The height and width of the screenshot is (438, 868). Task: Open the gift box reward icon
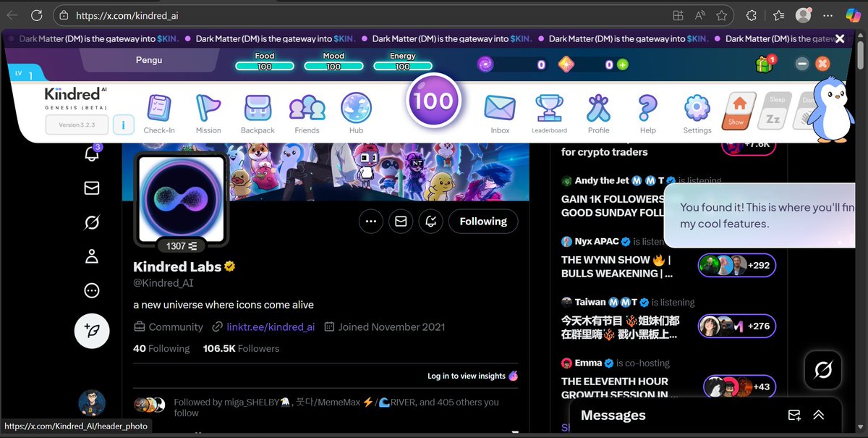[x=765, y=64]
